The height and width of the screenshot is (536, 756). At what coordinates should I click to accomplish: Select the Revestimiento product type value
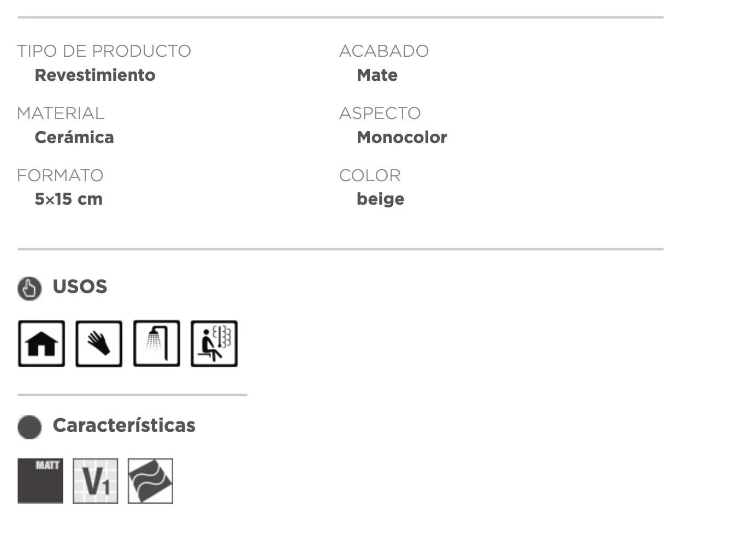[95, 75]
